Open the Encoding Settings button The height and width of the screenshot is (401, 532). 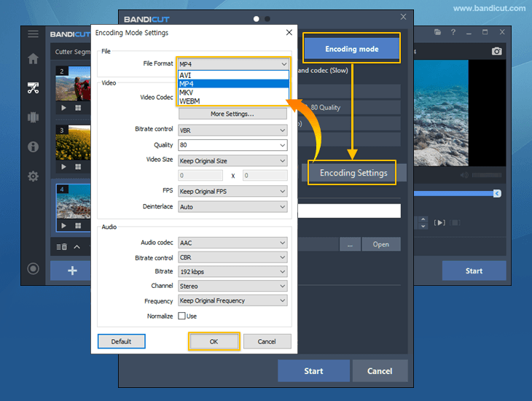tap(353, 173)
